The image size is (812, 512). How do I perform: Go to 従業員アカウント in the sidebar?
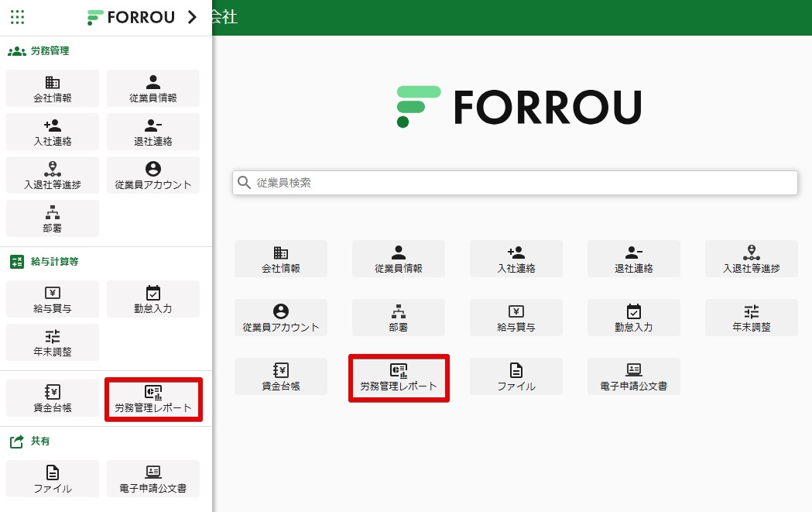coord(153,175)
